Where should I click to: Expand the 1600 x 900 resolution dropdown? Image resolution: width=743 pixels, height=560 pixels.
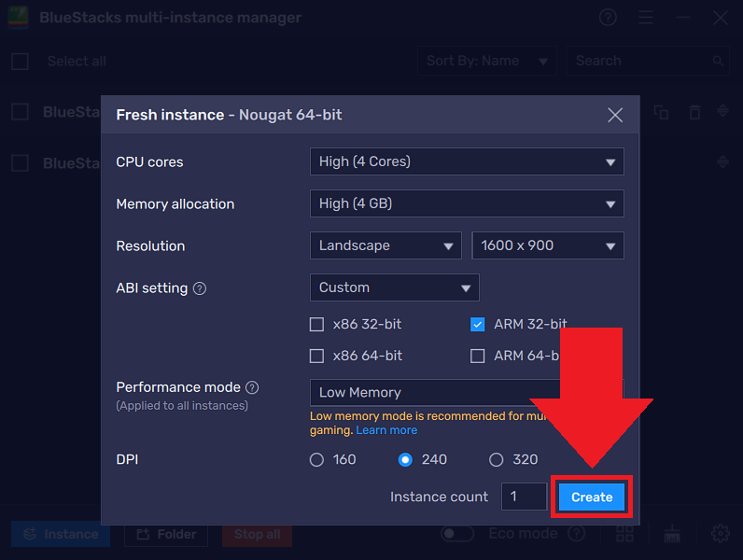pos(547,245)
